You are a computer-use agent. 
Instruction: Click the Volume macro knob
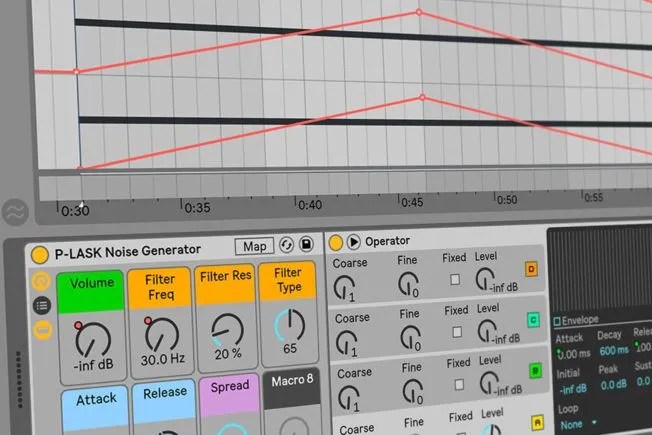click(93, 340)
